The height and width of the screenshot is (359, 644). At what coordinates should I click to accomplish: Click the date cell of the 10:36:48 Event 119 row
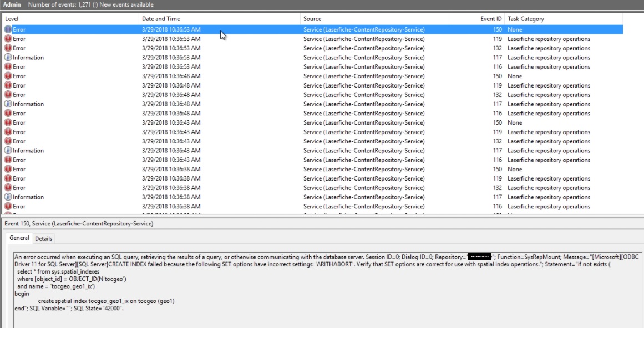tap(171, 85)
